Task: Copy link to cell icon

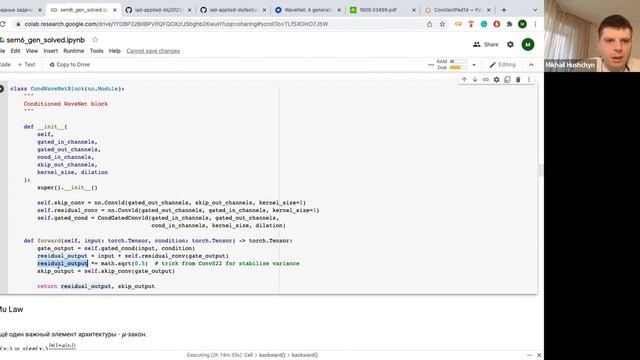Action: [x=486, y=80]
